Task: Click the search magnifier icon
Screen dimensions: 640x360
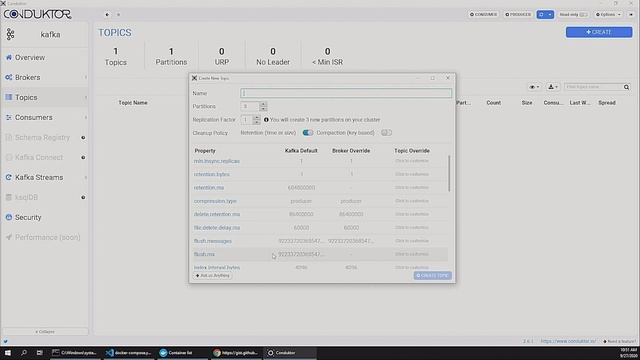Action: click(x=627, y=87)
